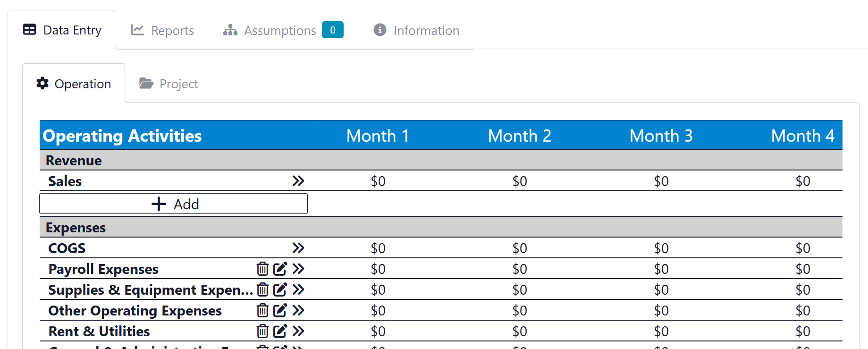Delete the Payroll Expenses row
This screenshot has height=349, width=868.
[262, 269]
